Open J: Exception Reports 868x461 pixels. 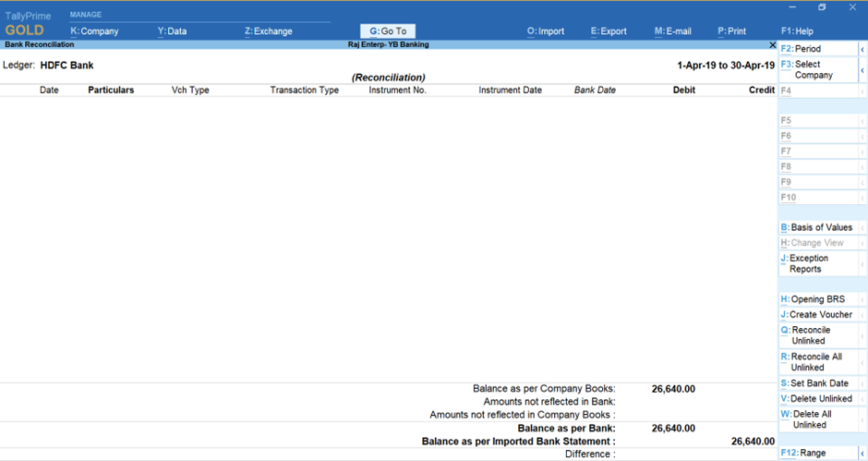pyautogui.click(x=818, y=263)
